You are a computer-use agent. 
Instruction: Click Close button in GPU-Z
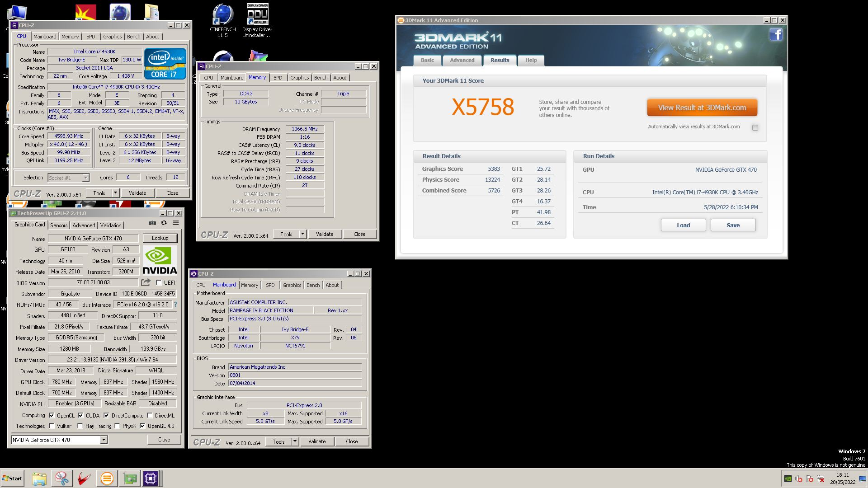(x=164, y=440)
